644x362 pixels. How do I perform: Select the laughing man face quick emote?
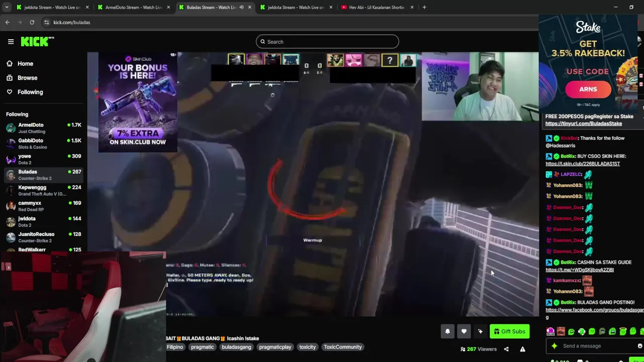[x=561, y=331]
